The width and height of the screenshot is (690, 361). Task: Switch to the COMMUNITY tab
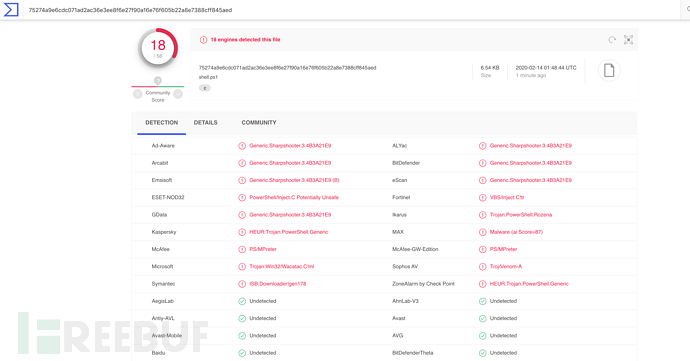(259, 123)
